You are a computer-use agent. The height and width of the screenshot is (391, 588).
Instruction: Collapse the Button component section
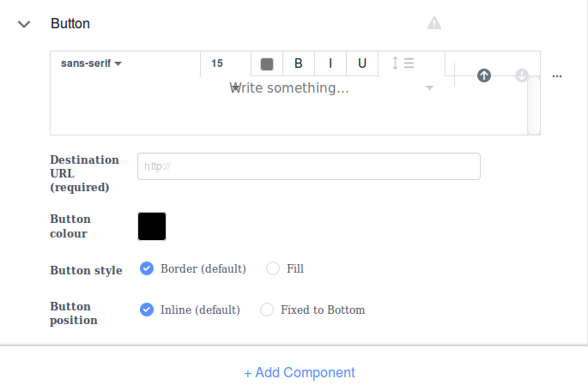pyautogui.click(x=24, y=24)
